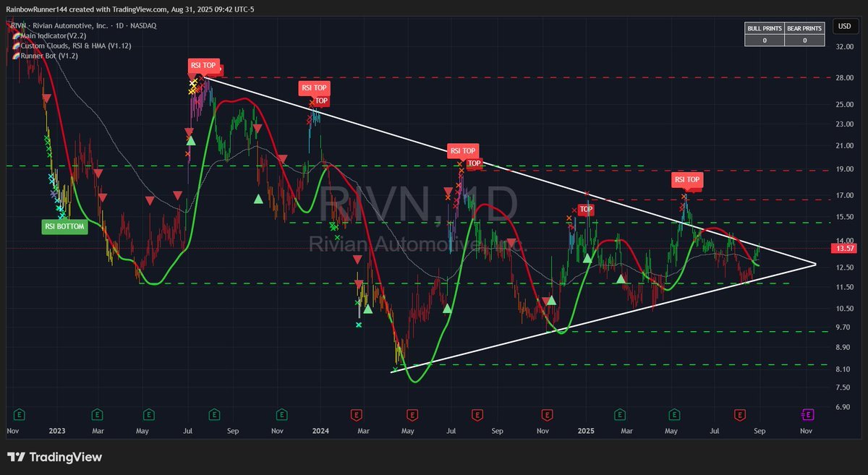Click the 32.00 price axis label
The image size is (868, 475).
(x=845, y=46)
